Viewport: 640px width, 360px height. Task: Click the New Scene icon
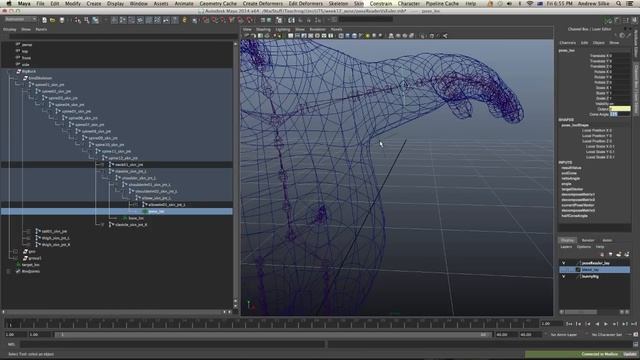click(44, 20)
